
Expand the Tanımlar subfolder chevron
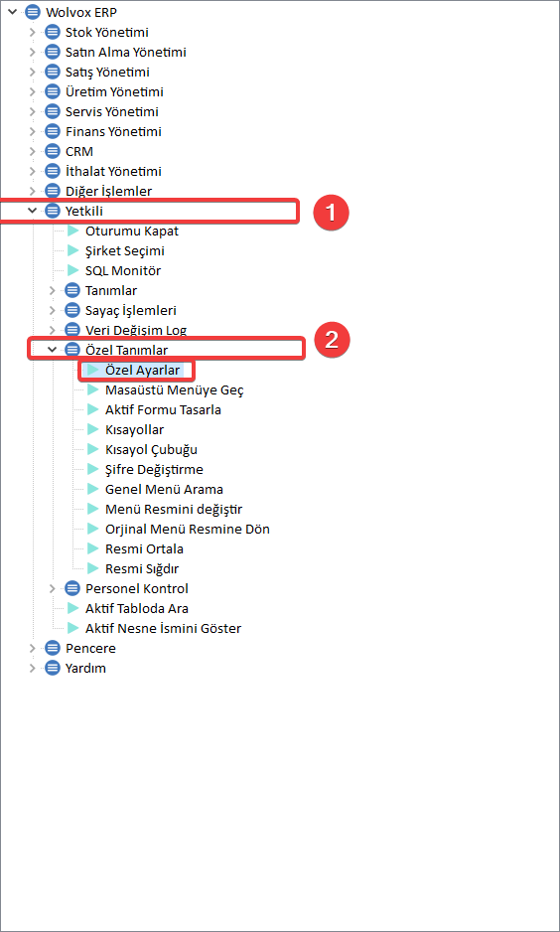53,291
